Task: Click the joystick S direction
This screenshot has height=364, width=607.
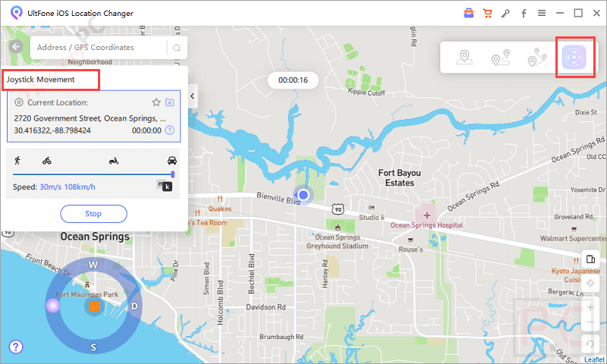Action: [x=93, y=347]
